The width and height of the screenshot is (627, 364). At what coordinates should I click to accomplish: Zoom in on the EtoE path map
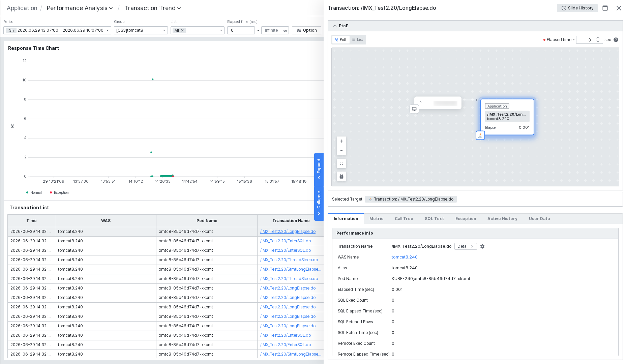pyautogui.click(x=341, y=141)
